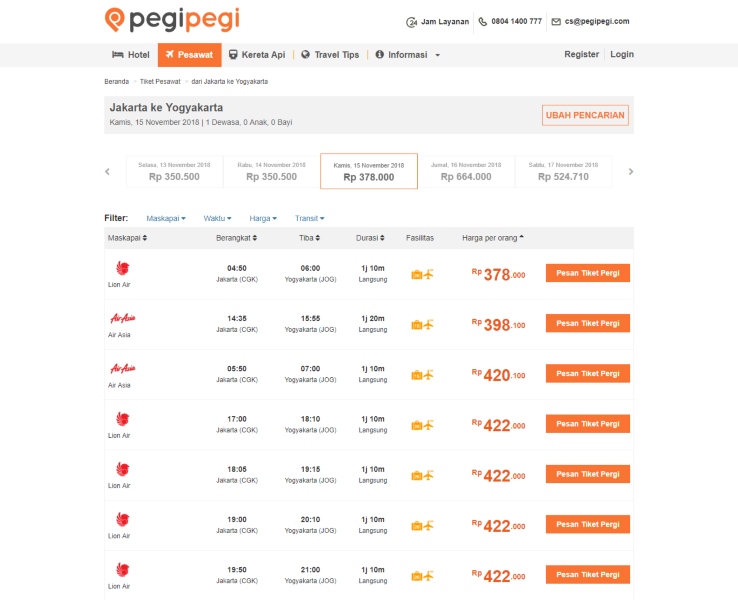Open the Maskapai filter dropdown
Image resolution: width=738 pixels, height=600 pixels.
[166, 218]
